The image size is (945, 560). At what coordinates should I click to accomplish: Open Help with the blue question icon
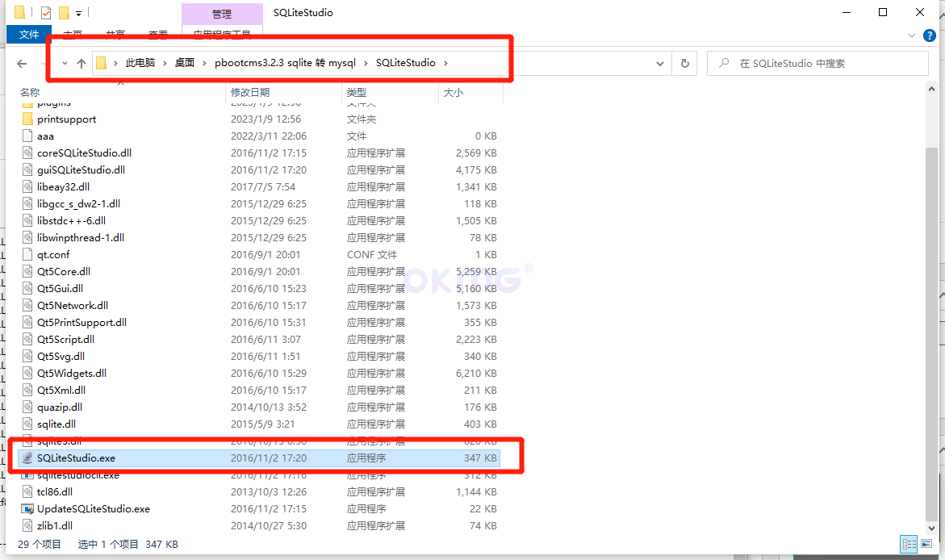[930, 36]
